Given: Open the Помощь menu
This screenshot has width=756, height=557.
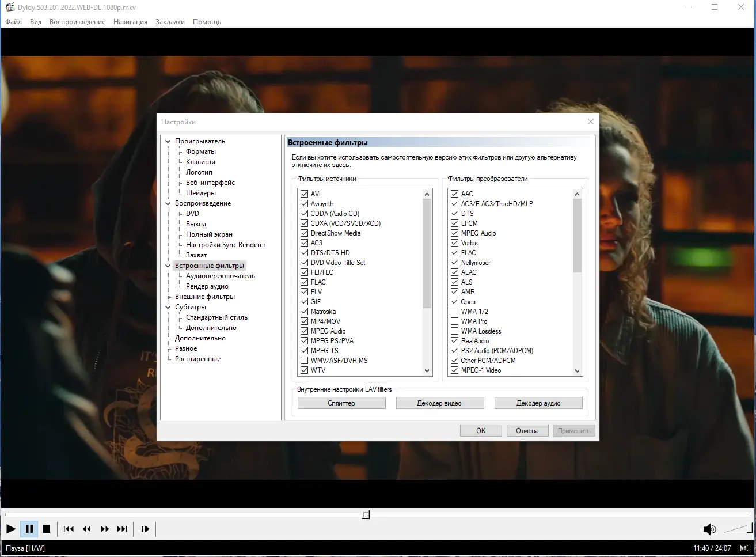Looking at the screenshot, I should pyautogui.click(x=207, y=22).
